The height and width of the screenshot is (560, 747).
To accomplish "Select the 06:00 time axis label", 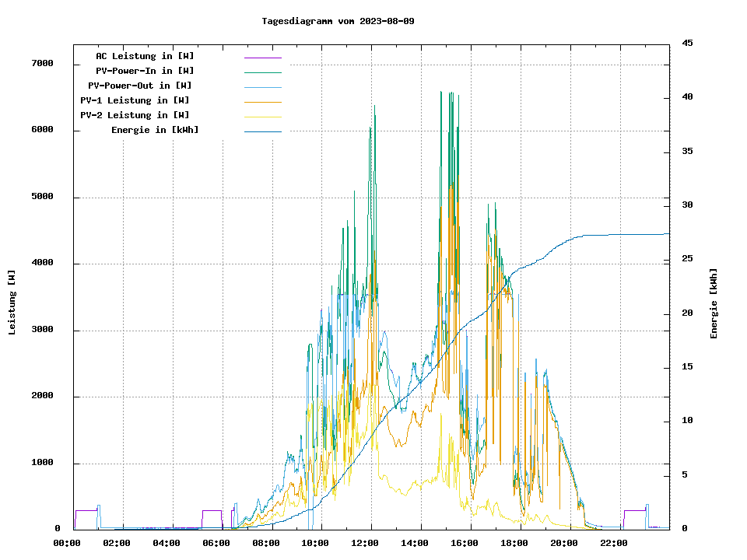I will click(216, 543).
